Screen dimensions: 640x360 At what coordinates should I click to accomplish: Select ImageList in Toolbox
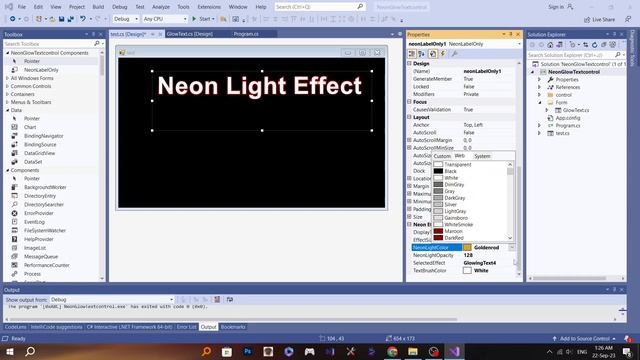[35, 248]
